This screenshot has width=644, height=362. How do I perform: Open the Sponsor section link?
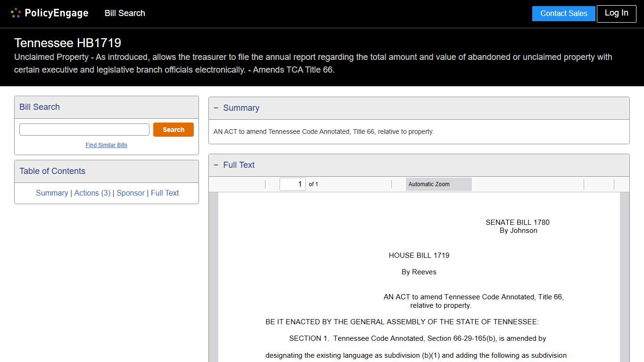pos(131,193)
